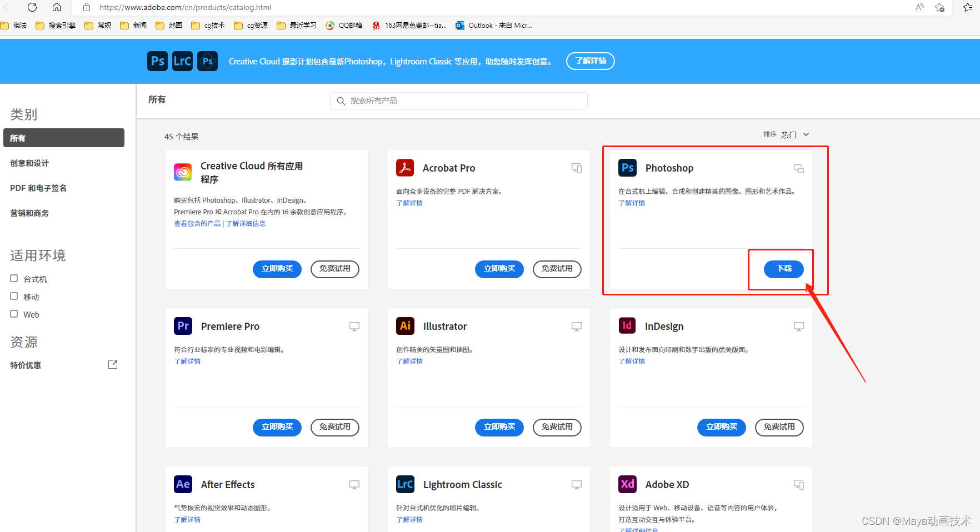Viewport: 980px width, 532px height.
Task: Click the device icon on Adobe XD card
Action: pyautogui.click(x=799, y=485)
